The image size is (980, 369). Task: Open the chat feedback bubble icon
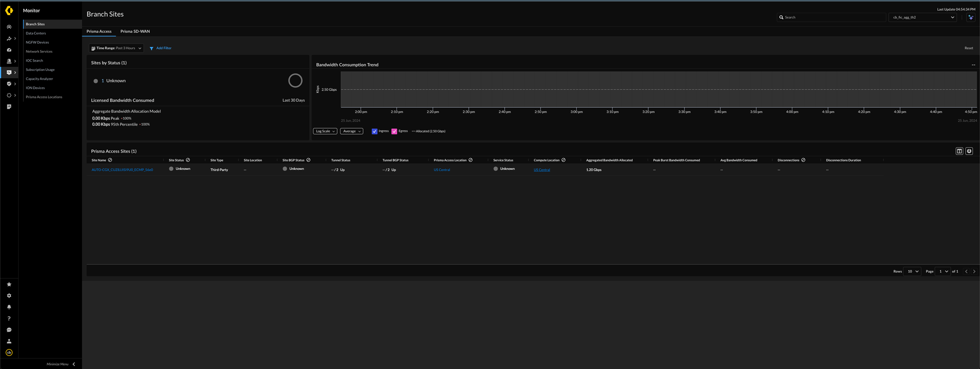[x=9, y=330]
